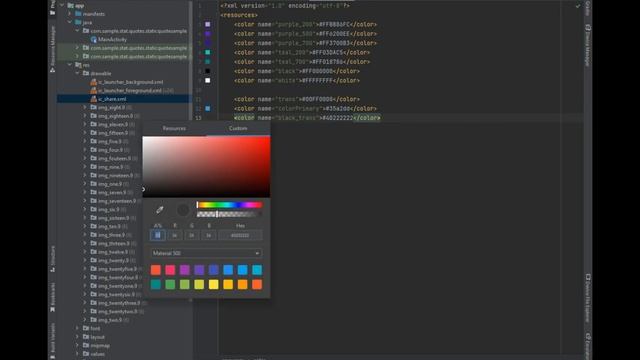Click the colorPrimary gutter color icon
This screenshot has height=360, width=640.
(x=208, y=109)
